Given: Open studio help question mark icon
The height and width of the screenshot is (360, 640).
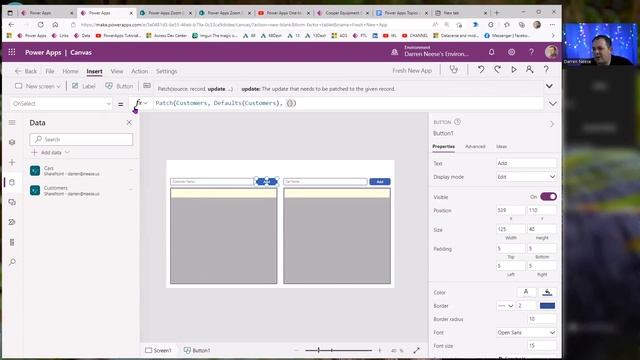Looking at the screenshot, I should coord(546,70).
